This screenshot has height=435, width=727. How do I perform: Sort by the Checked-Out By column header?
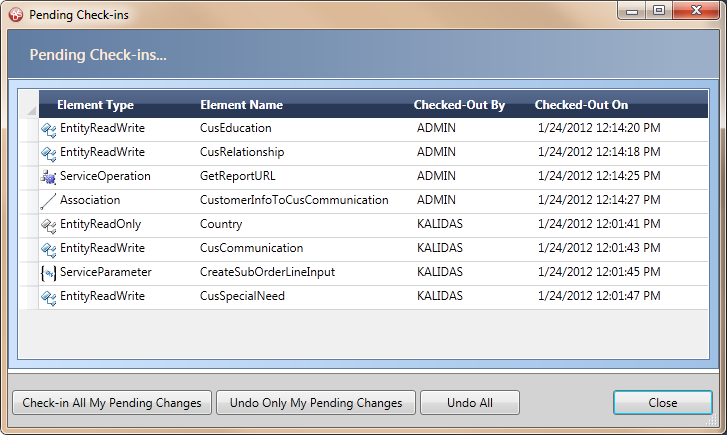click(459, 105)
